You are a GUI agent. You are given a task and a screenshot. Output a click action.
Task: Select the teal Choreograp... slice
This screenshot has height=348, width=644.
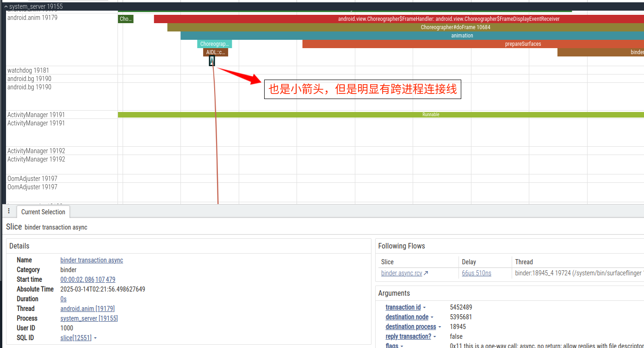[215, 44]
